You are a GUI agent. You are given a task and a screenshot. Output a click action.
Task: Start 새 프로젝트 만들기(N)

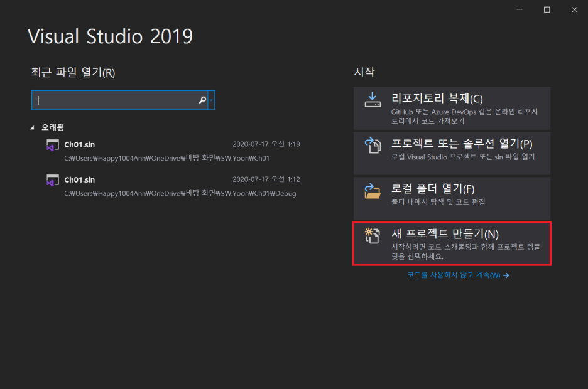pos(452,243)
